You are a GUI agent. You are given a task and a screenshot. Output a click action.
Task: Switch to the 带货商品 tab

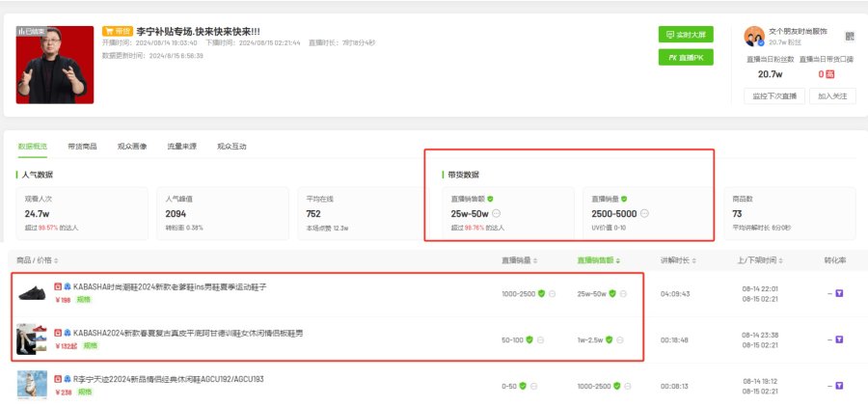pyautogui.click(x=82, y=146)
